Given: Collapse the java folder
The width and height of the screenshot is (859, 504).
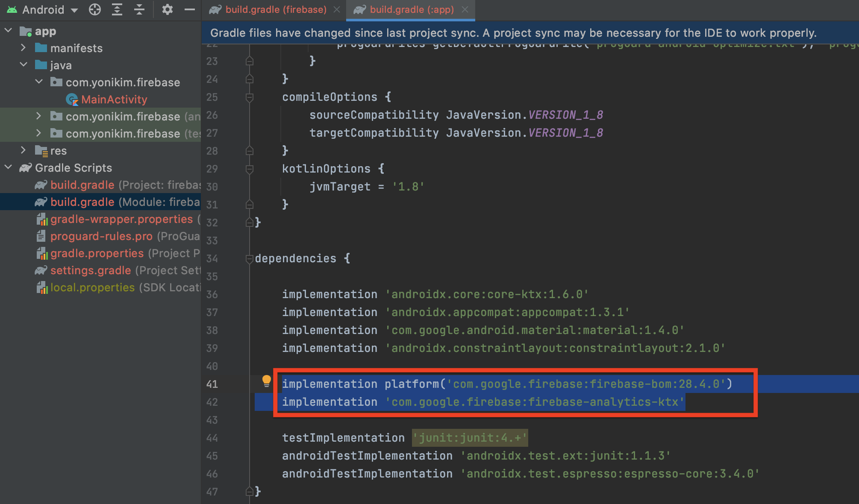Looking at the screenshot, I should tap(24, 65).
